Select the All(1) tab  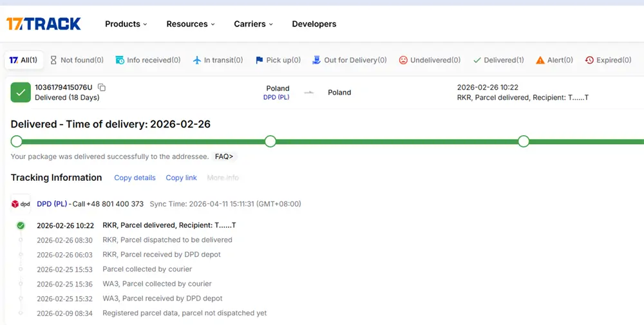click(x=23, y=60)
